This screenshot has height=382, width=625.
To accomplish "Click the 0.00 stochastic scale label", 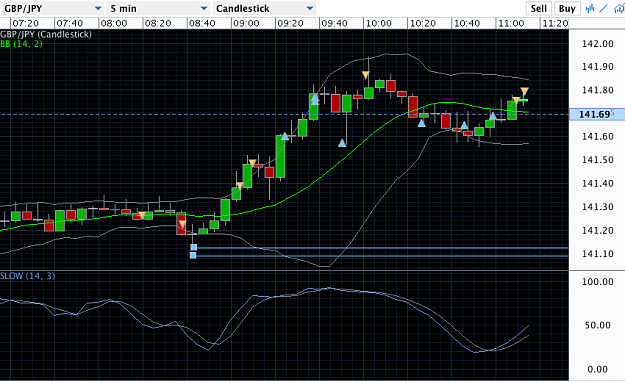I will [x=597, y=369].
